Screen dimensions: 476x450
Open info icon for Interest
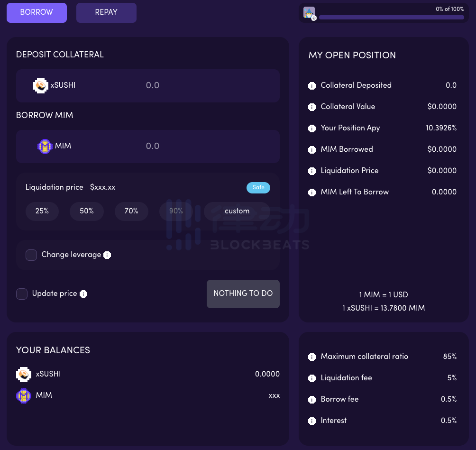[x=312, y=421]
